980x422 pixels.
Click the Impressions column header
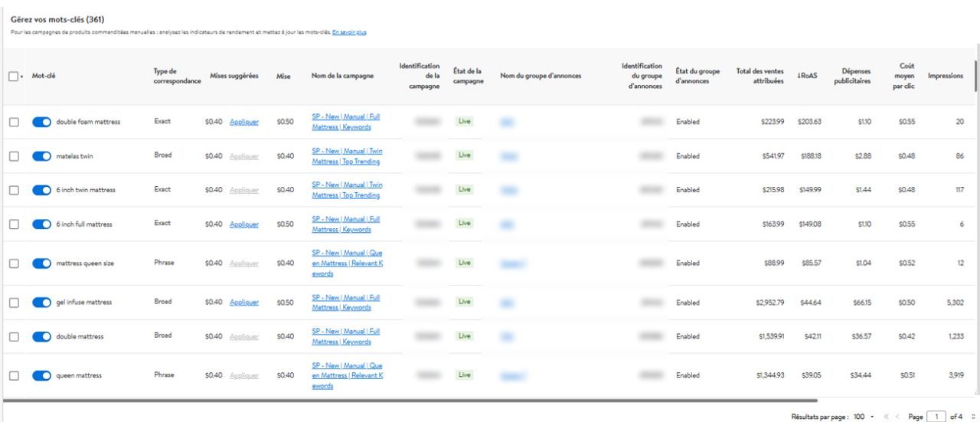946,77
